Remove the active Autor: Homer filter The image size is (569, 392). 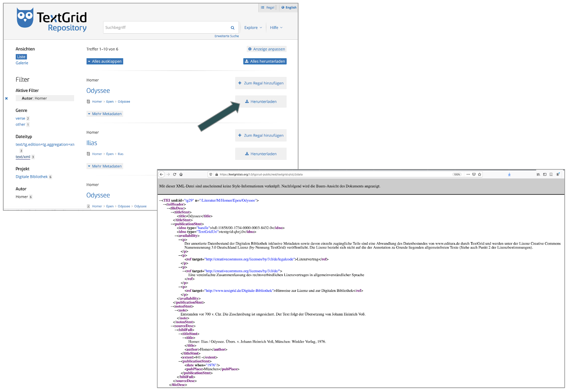click(6, 98)
